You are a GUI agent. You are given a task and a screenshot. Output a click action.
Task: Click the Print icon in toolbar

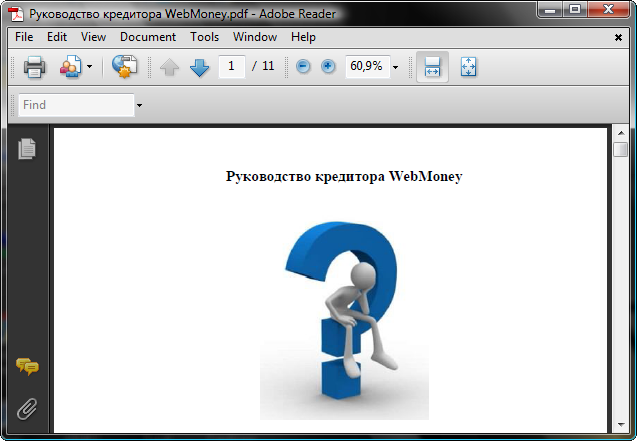[35, 67]
